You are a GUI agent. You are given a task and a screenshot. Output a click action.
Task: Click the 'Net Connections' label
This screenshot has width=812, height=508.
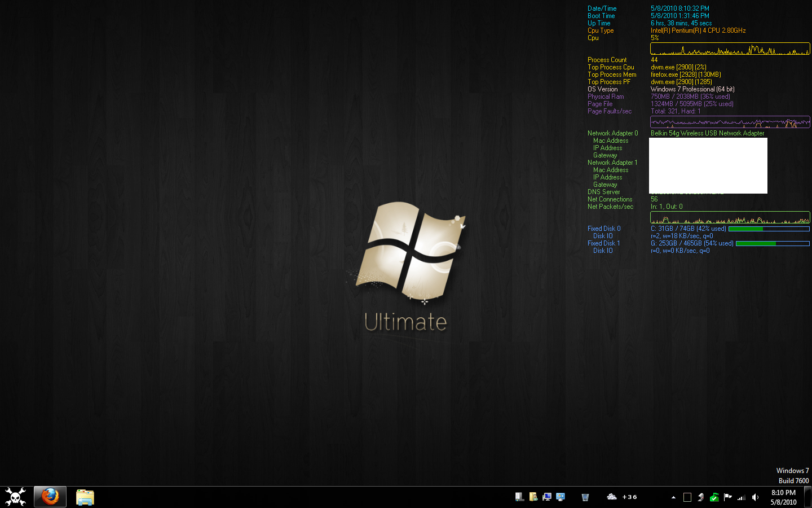(x=610, y=199)
